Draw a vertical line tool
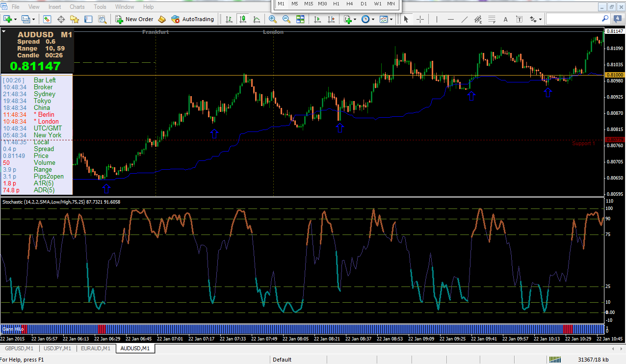 tap(437, 19)
